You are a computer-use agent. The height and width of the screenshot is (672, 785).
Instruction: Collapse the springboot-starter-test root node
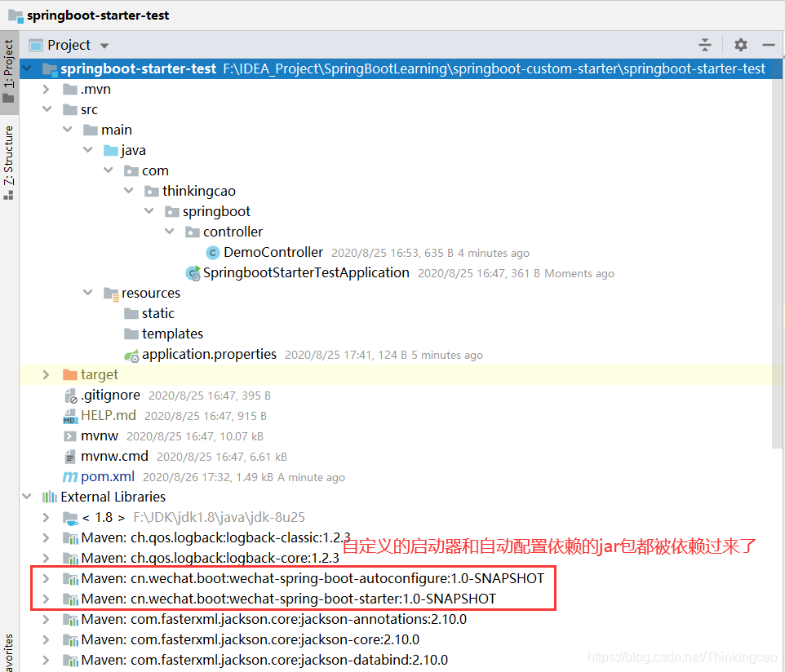(x=27, y=69)
